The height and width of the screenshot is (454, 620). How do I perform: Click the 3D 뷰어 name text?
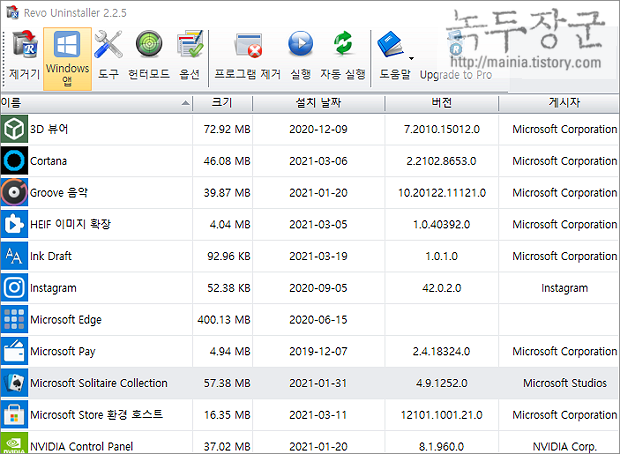pos(49,129)
